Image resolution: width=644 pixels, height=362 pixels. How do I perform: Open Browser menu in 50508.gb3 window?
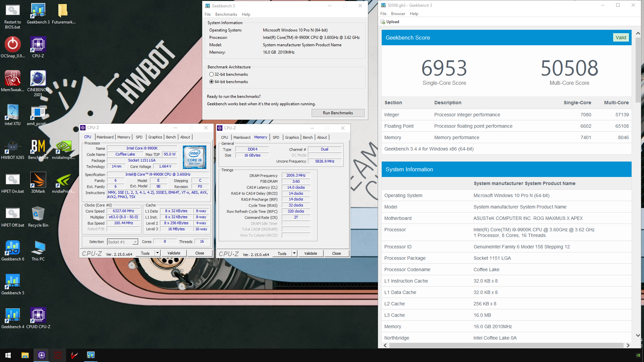click(x=398, y=14)
